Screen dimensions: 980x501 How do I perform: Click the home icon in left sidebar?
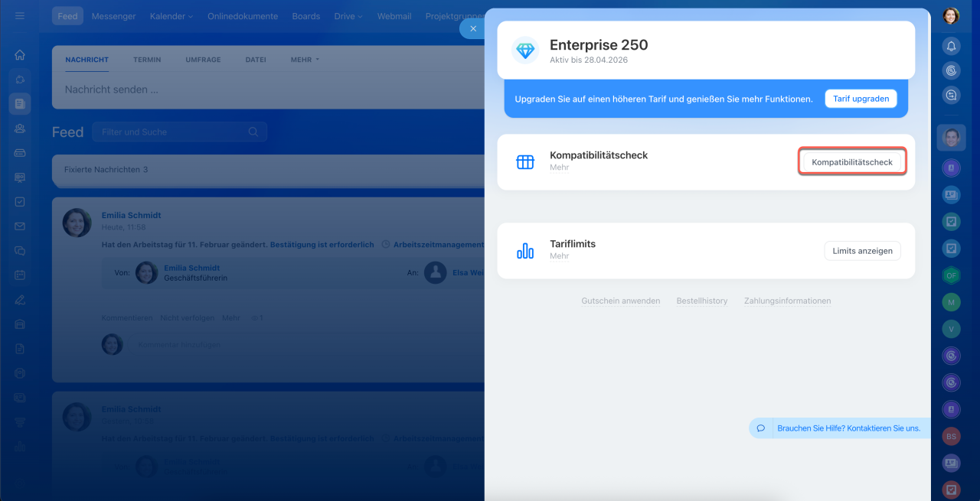point(20,55)
